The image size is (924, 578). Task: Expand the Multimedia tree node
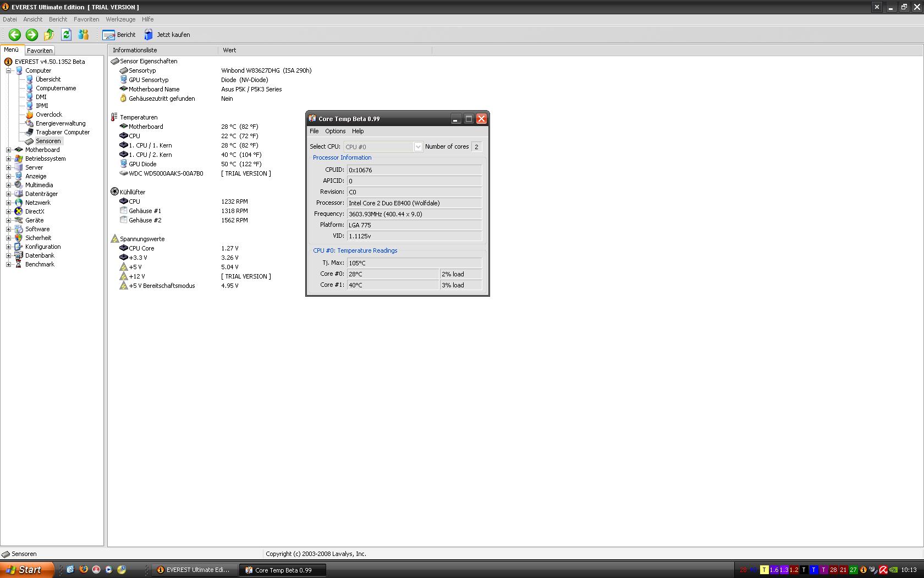(8, 185)
